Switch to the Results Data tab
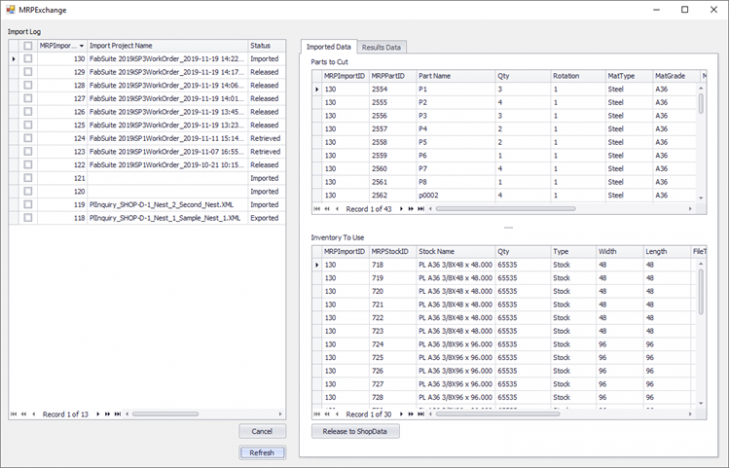 [382, 47]
